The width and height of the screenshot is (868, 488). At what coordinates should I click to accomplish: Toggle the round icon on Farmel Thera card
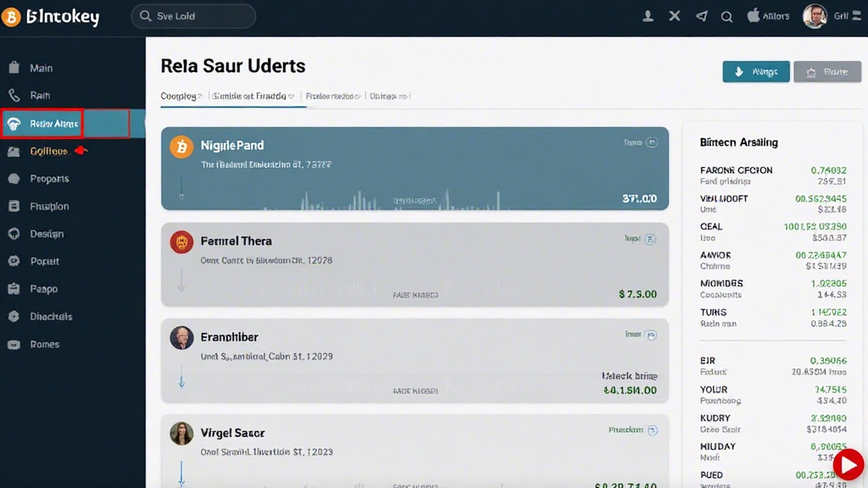point(651,240)
